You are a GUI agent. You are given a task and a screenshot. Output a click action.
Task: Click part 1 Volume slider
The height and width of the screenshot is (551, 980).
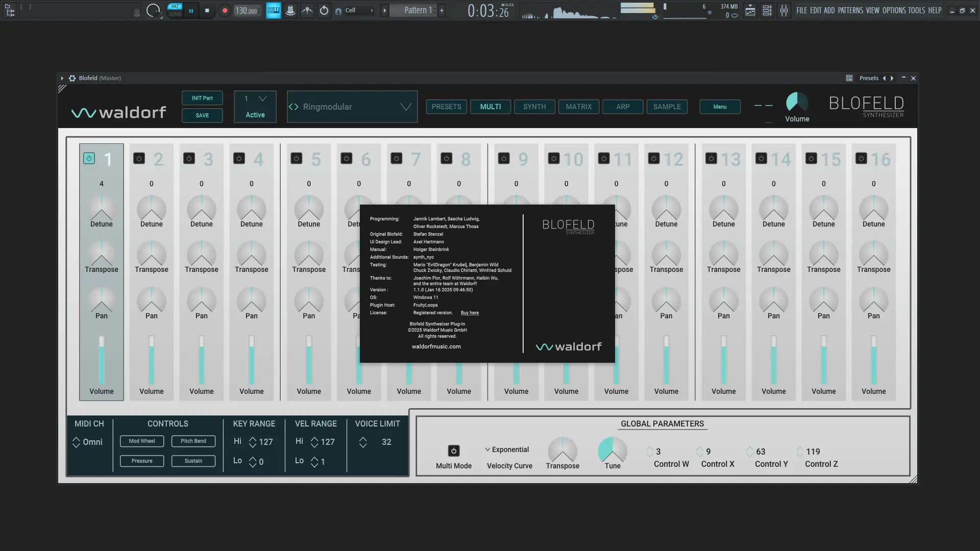[x=102, y=360]
